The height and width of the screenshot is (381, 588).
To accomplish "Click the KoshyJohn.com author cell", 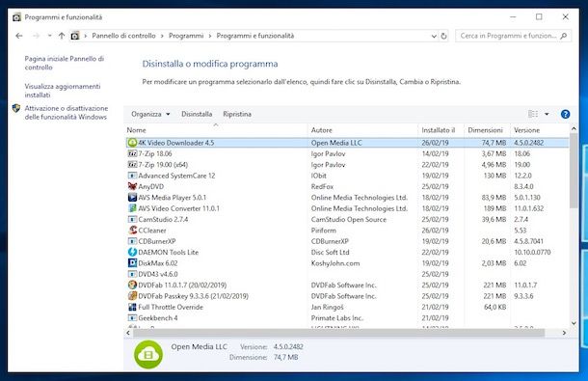I will pyautogui.click(x=335, y=263).
